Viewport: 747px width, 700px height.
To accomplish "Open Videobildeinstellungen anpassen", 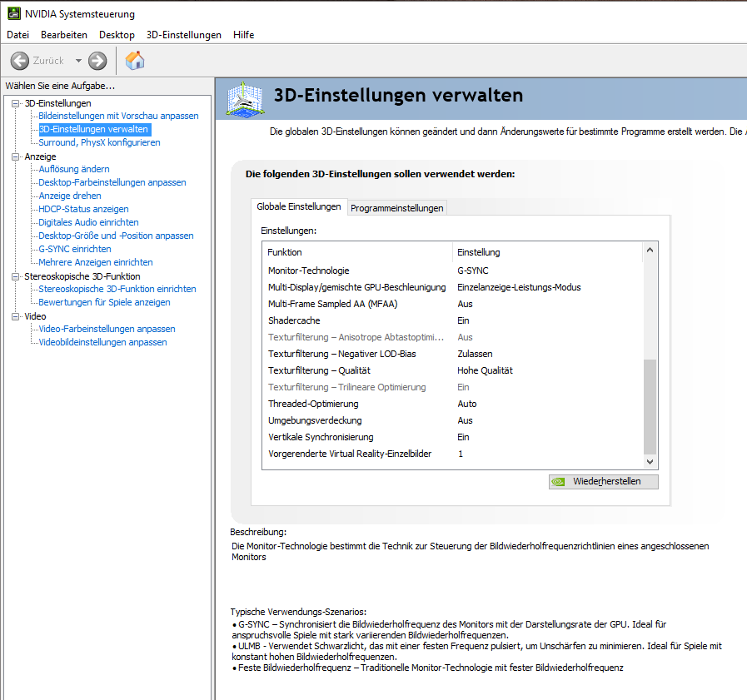I will point(103,342).
